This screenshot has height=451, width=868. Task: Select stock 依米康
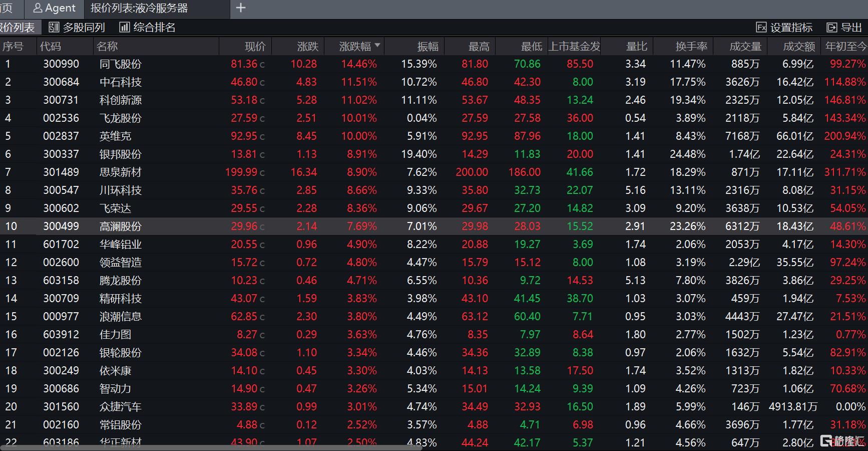coord(115,371)
